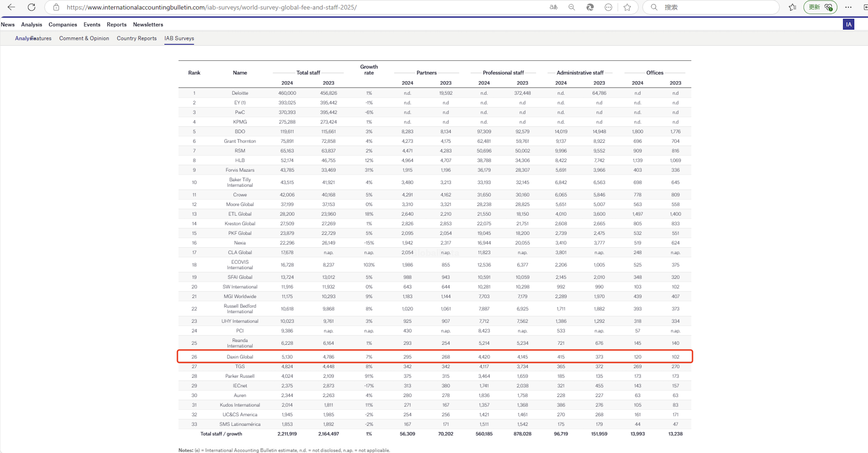Viewport: 868px width, 453px height.
Task: Open Country Reports sub-navigation link
Action: (137, 38)
